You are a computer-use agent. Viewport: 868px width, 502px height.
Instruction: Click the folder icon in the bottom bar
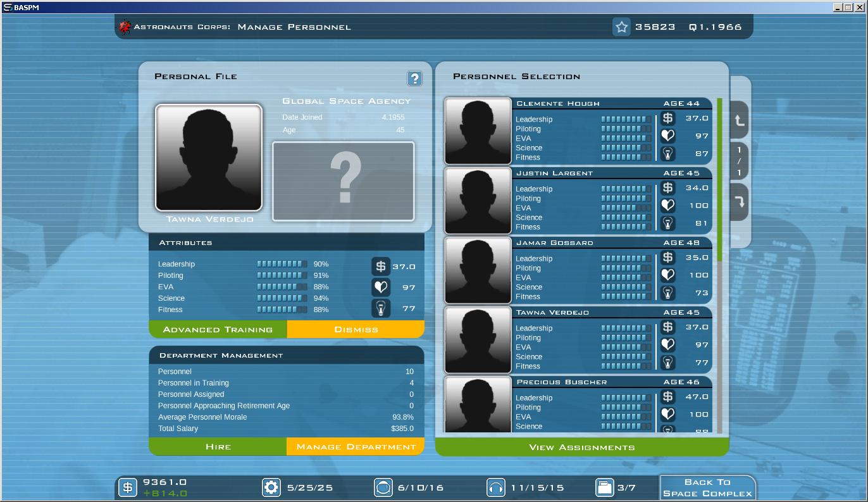(x=605, y=487)
